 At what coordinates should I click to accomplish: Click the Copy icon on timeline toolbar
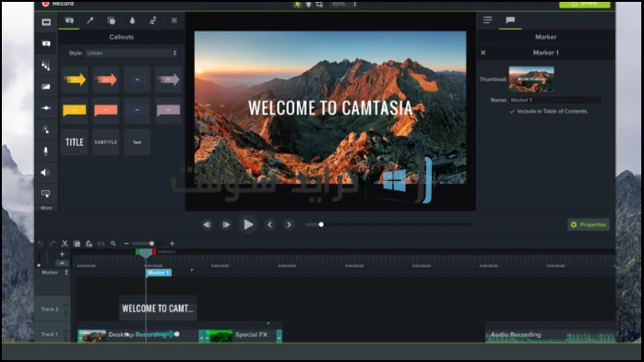77,244
